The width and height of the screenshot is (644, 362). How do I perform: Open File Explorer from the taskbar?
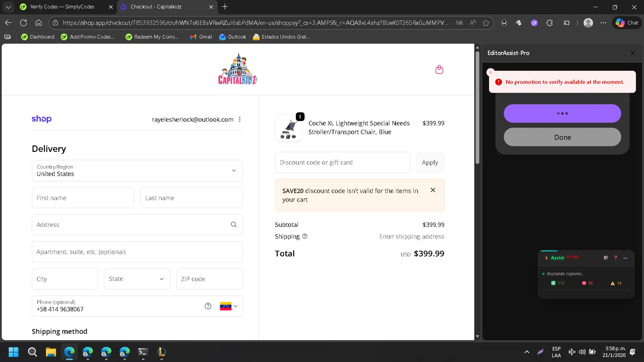[x=51, y=352]
